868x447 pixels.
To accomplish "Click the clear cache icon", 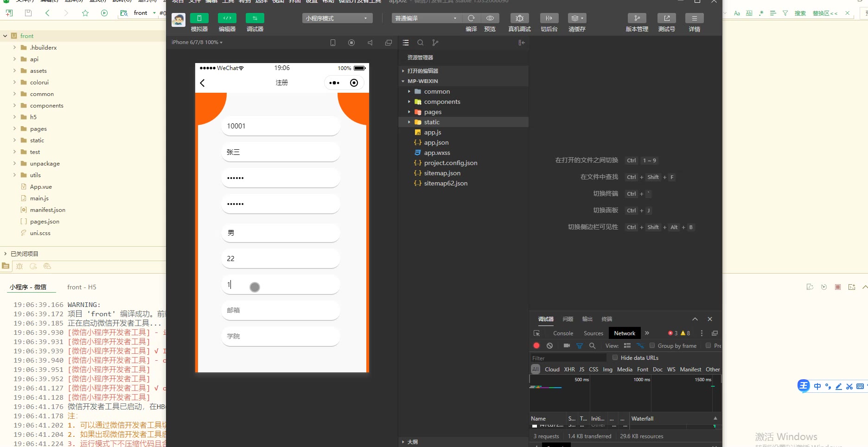I will 577,19.
